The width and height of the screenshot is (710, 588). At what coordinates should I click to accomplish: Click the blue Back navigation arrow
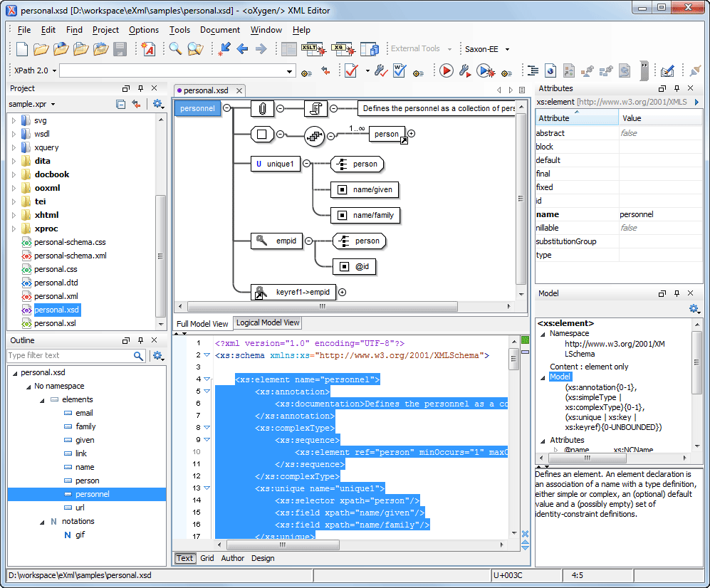[243, 49]
